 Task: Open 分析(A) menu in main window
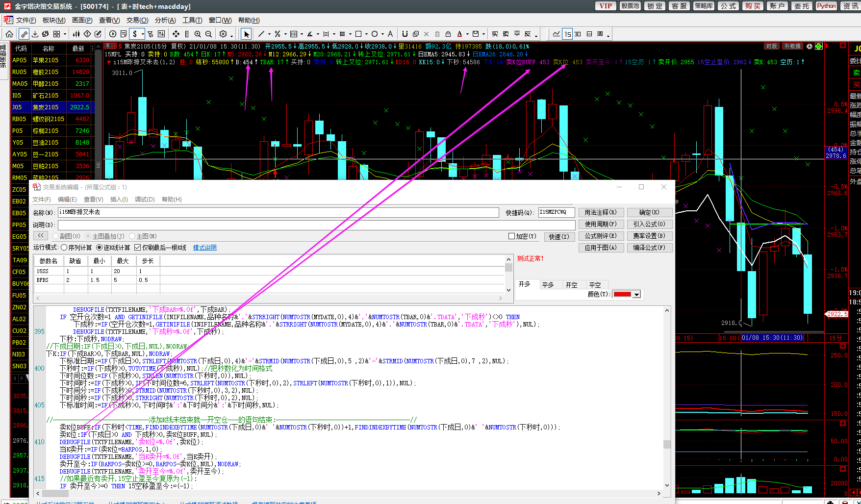[165, 20]
